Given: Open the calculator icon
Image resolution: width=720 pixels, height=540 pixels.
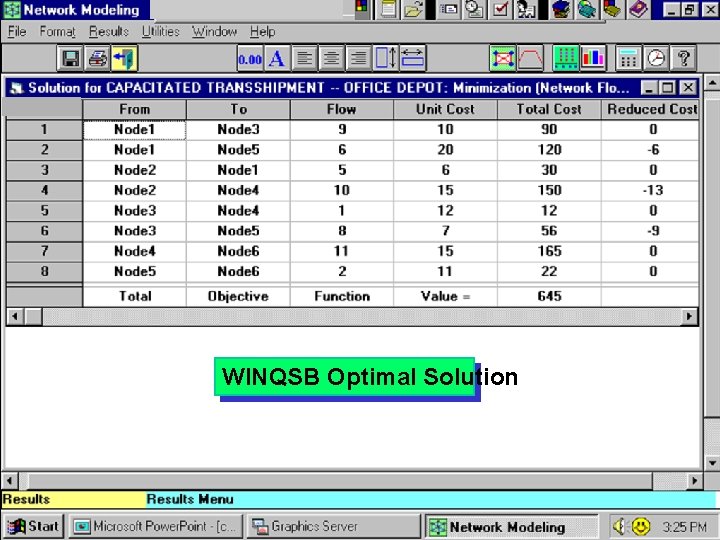Looking at the screenshot, I should pos(629,58).
